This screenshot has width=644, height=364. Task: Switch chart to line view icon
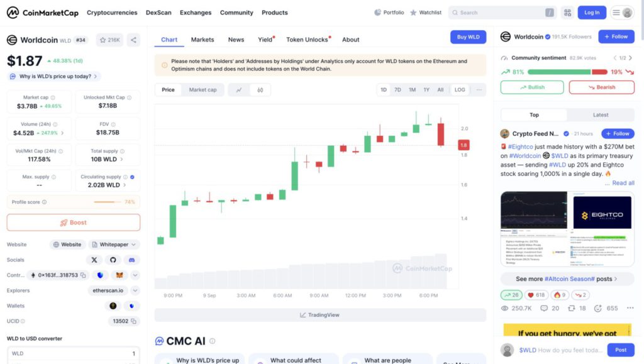click(239, 90)
